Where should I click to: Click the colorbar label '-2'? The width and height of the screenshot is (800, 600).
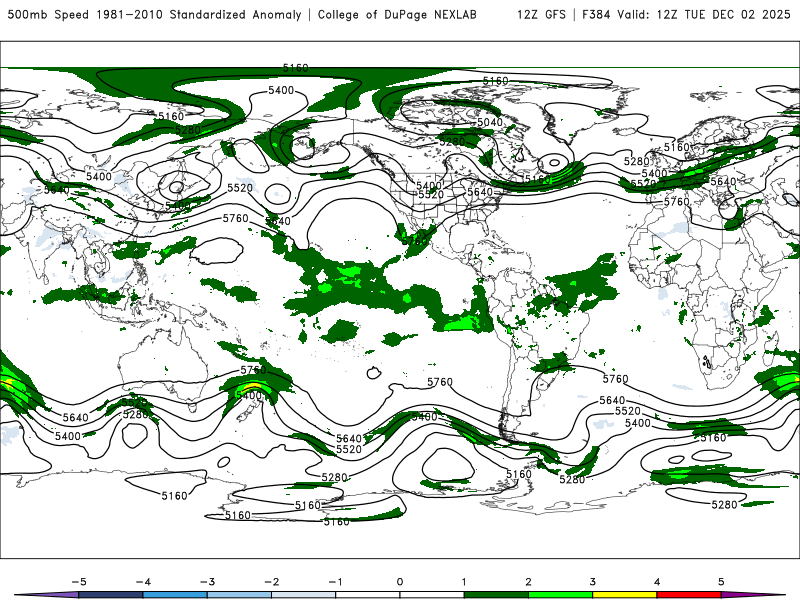(x=271, y=582)
